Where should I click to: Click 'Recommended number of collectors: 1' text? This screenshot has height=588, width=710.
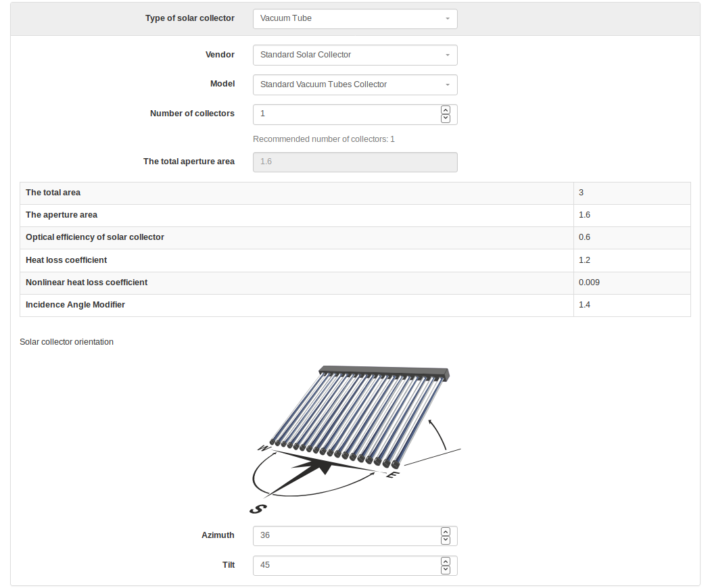[x=324, y=139]
